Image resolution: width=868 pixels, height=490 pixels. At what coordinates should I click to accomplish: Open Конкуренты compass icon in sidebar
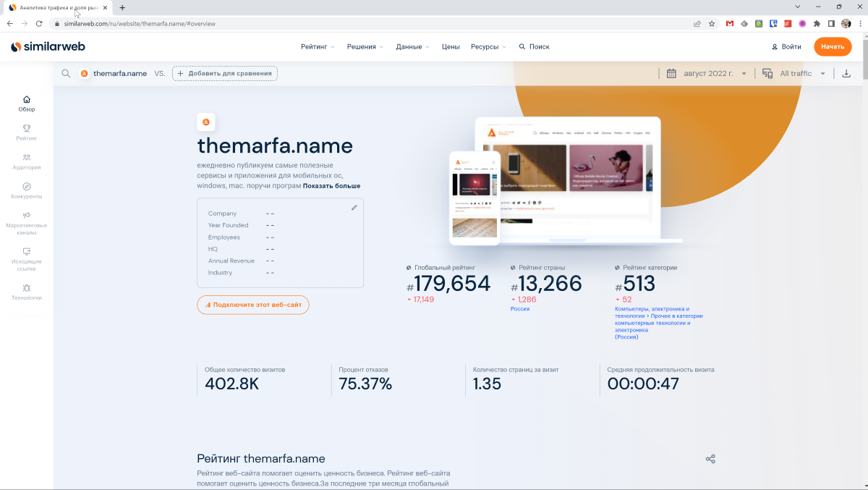[27, 186]
